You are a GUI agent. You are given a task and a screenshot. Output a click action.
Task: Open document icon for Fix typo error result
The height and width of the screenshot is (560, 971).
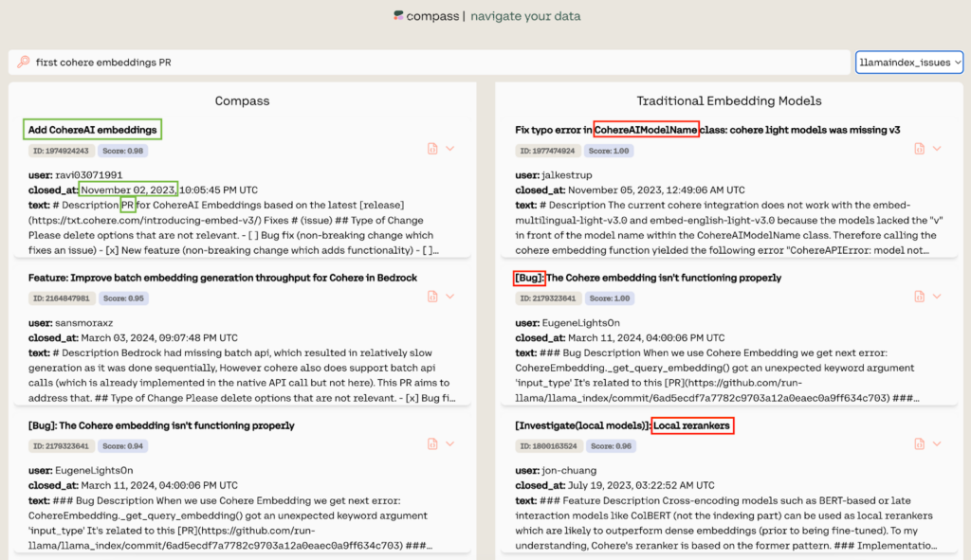919,149
